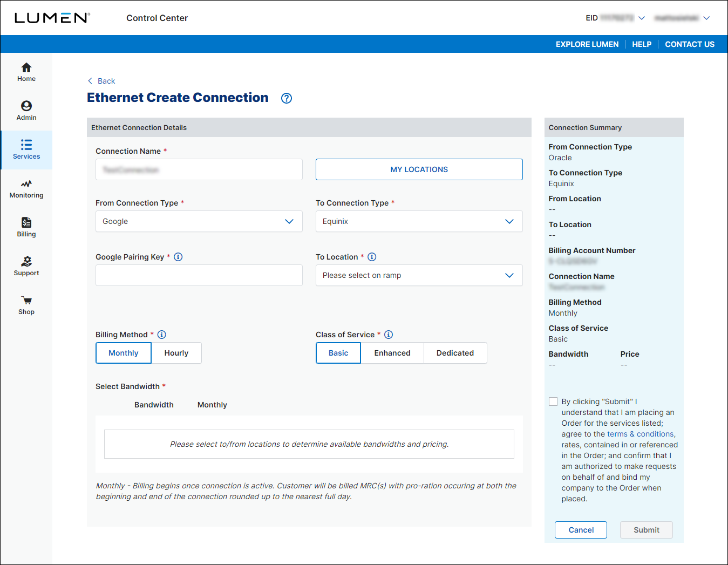Open the Shop cart icon
Image resolution: width=728 pixels, height=565 pixels.
[x=26, y=301]
